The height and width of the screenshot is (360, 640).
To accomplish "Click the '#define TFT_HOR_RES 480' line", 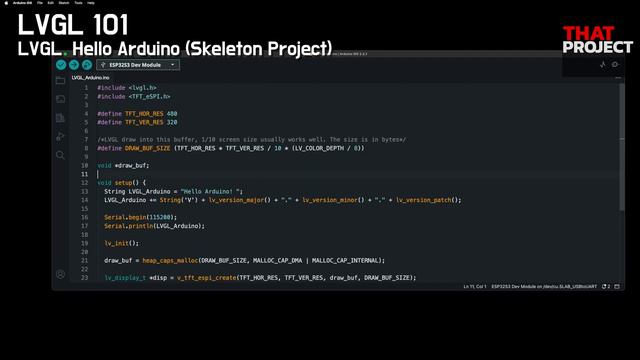I will point(137,113).
